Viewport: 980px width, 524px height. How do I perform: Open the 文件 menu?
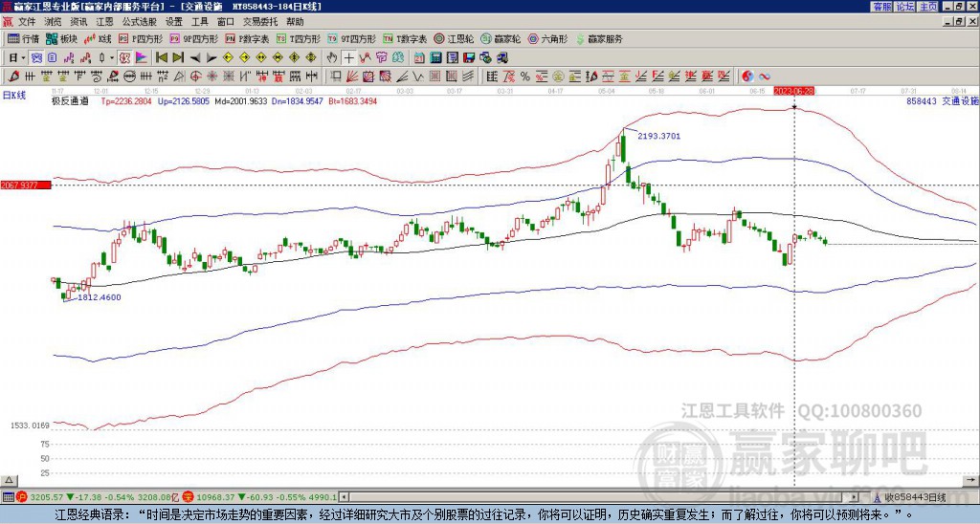point(27,22)
